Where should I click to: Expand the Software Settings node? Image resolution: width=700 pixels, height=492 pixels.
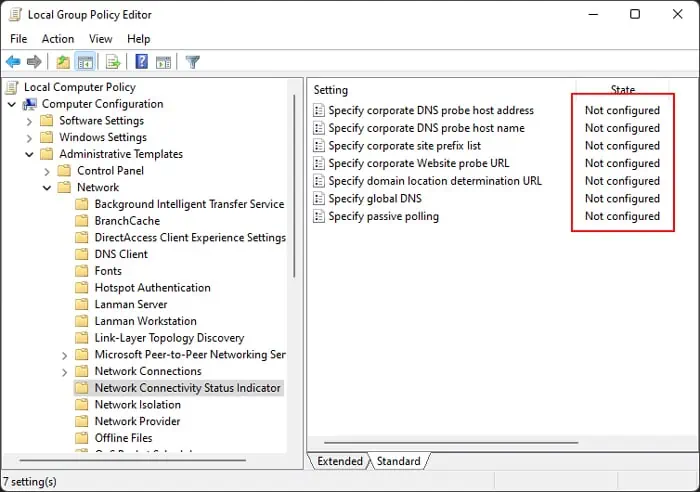pos(29,121)
